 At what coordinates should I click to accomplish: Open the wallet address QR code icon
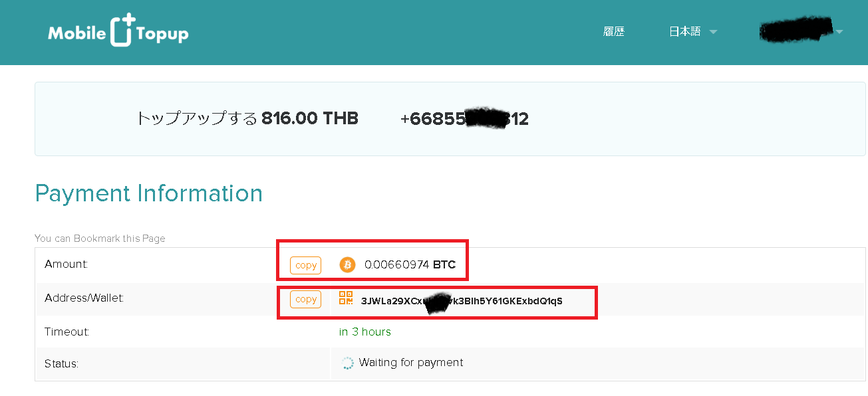tap(346, 298)
